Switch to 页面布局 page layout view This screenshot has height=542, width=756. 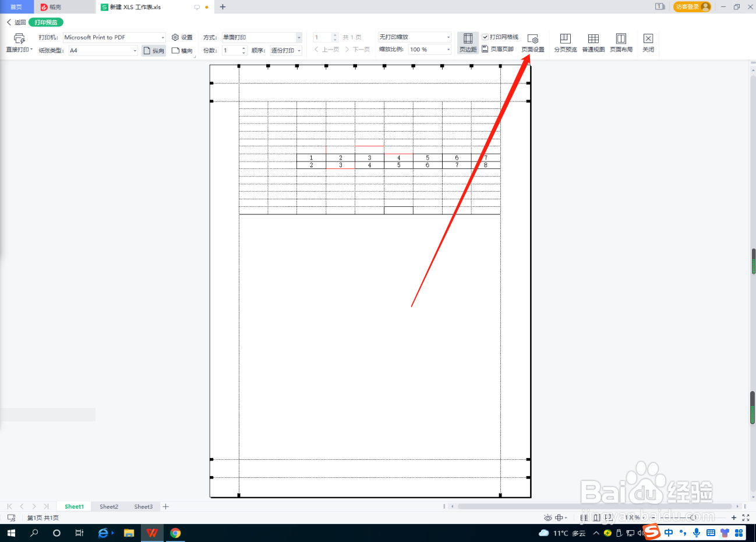[x=621, y=43]
